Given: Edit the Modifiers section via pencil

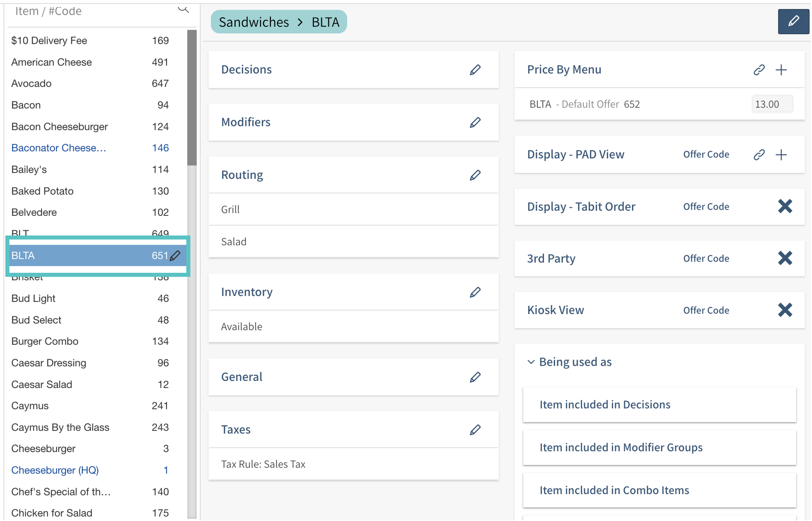Looking at the screenshot, I should pos(475,122).
